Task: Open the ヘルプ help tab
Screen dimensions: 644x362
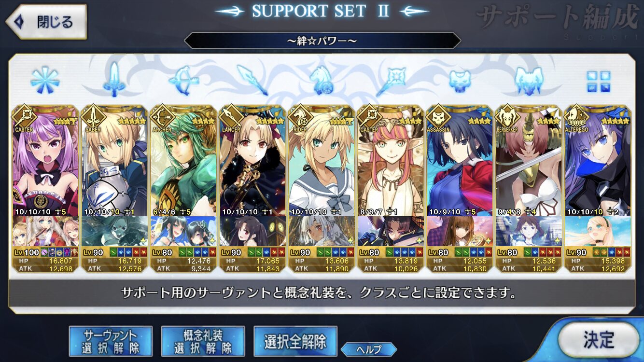Action: (369, 349)
